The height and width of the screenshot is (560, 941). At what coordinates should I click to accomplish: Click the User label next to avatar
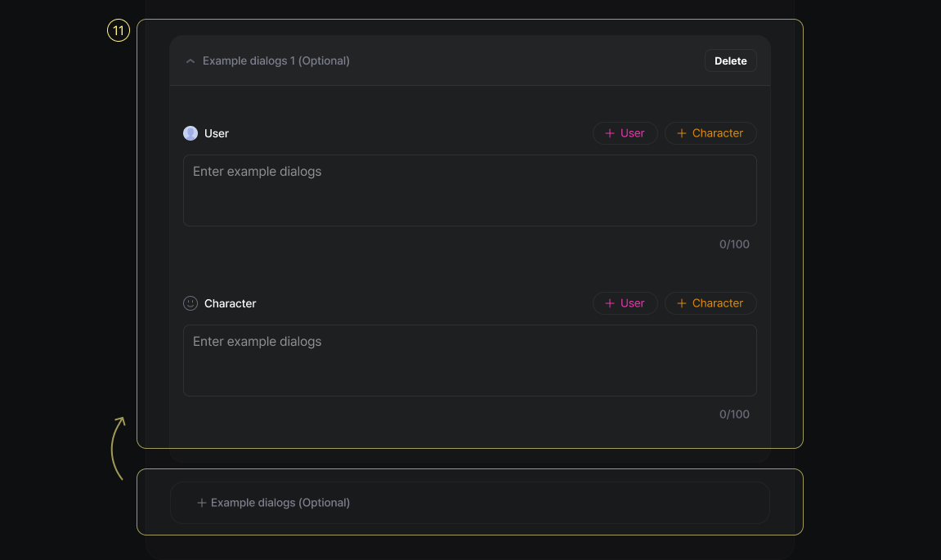click(217, 133)
